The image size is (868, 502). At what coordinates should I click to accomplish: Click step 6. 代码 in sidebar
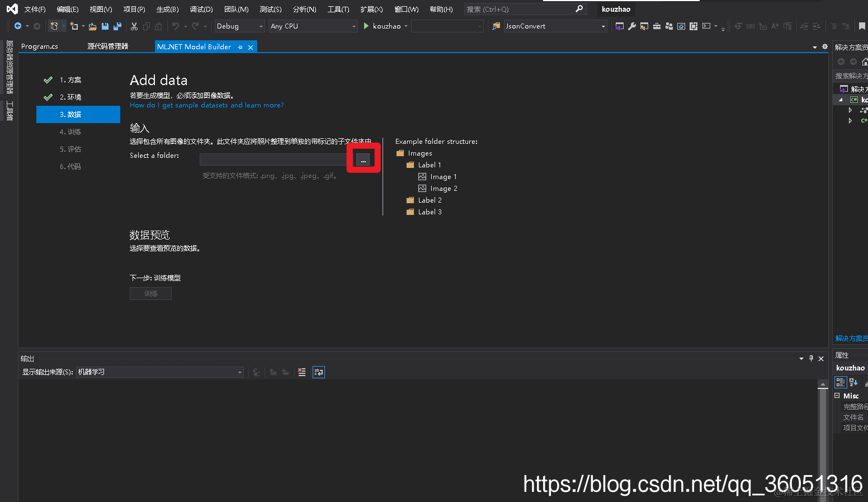[x=70, y=167]
